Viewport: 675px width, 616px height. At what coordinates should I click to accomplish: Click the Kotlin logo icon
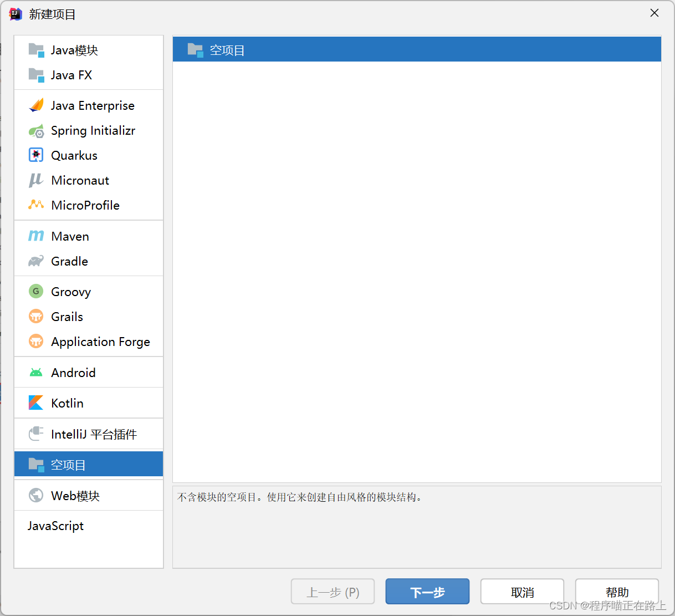[36, 403]
